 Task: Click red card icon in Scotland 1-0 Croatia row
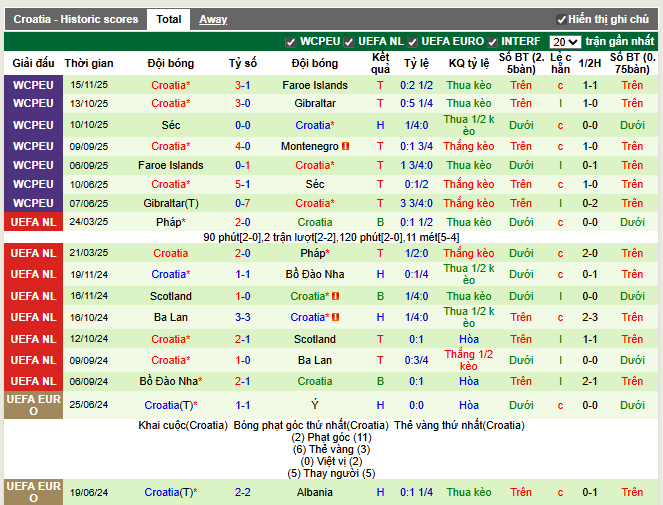pos(336,296)
